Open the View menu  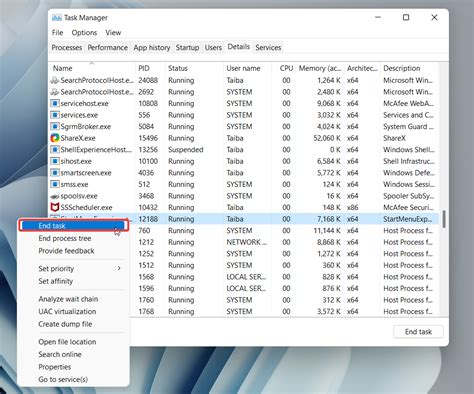113,33
